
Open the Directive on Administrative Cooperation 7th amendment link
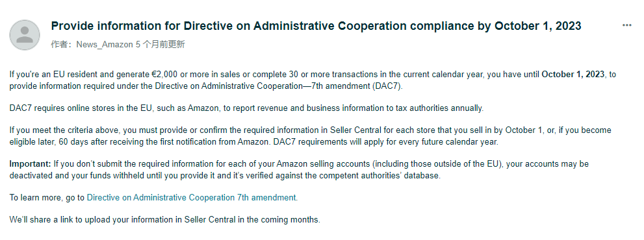pyautogui.click(x=192, y=197)
